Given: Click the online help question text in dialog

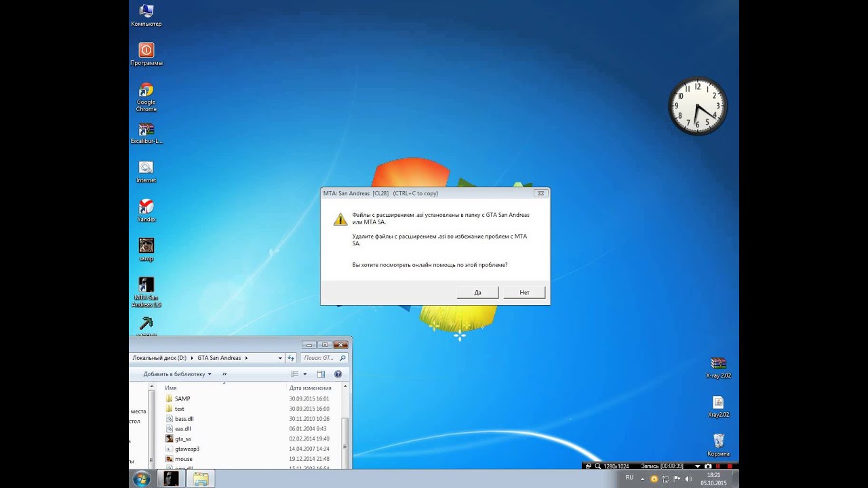Looking at the screenshot, I should click(430, 264).
